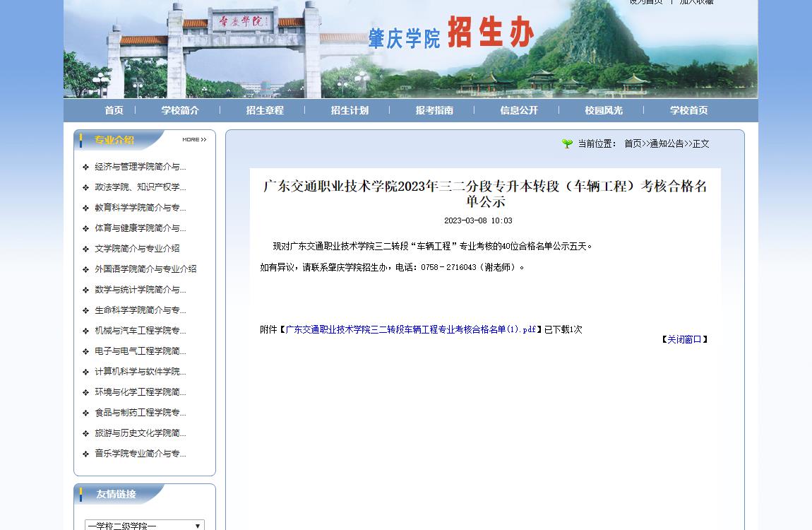The height and width of the screenshot is (530, 812).
Task: Go to 招生章程 in navigation bar
Action: pos(265,110)
